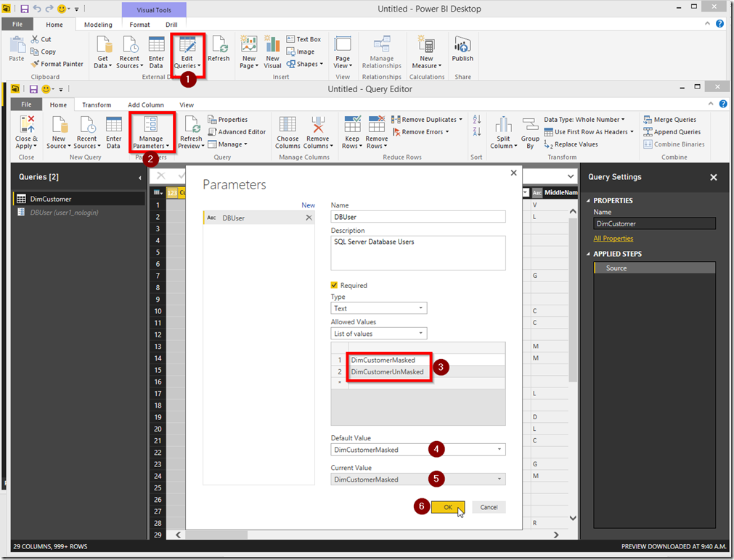Open New Source in Query Editor
Viewport: 734px width, 560px height.
coord(59,133)
